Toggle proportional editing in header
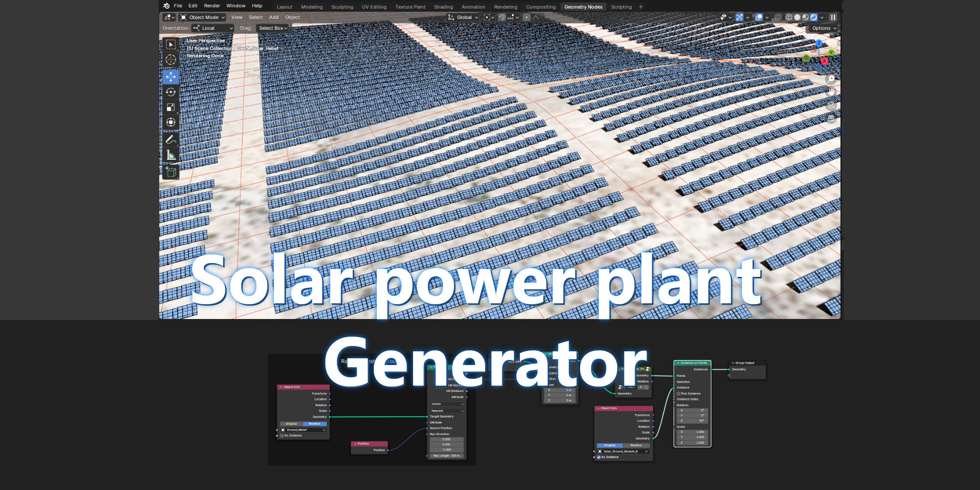Screen dimensions: 980x490 tap(526, 17)
